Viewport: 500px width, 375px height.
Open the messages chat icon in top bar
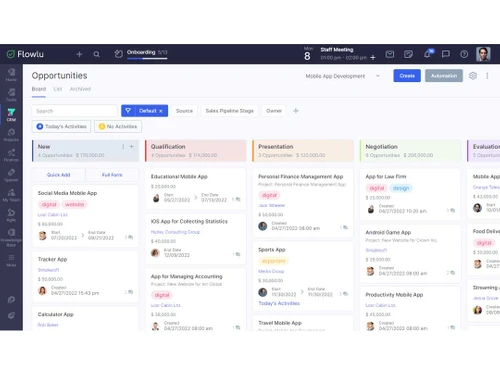(x=446, y=54)
